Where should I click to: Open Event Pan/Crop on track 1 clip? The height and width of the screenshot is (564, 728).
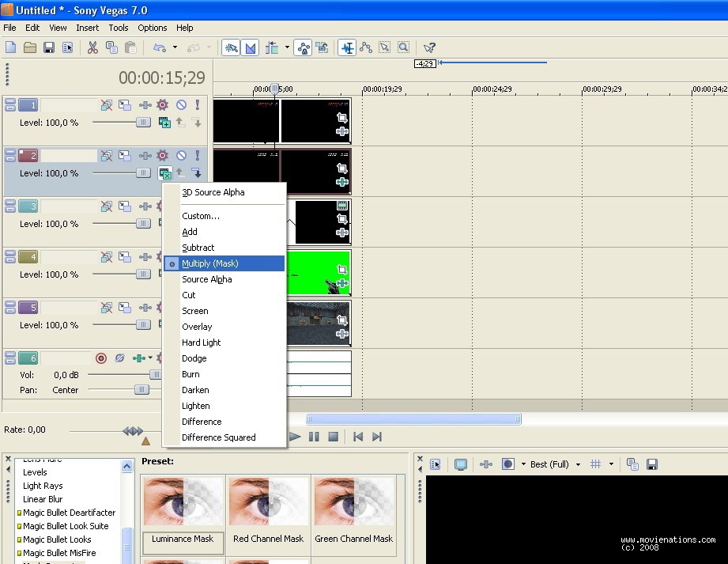click(341, 118)
